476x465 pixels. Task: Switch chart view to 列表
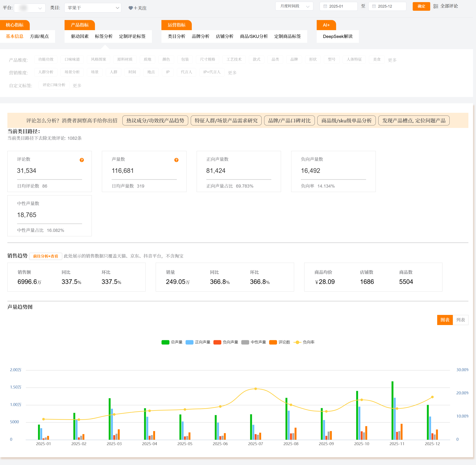click(460, 320)
